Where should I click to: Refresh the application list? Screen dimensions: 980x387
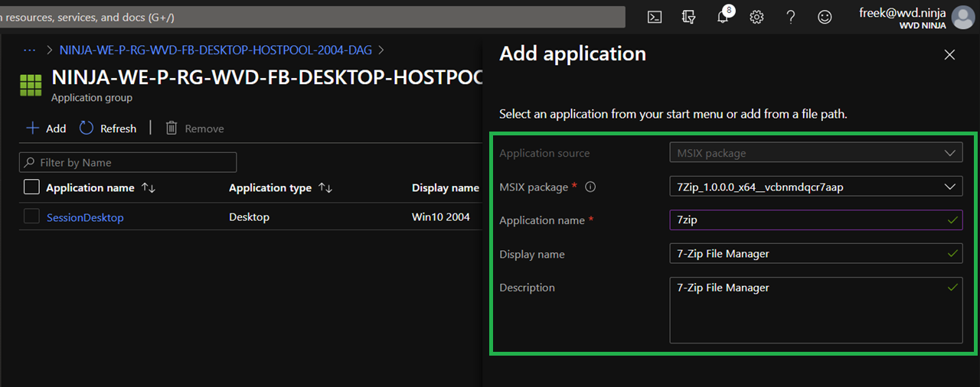(x=108, y=128)
